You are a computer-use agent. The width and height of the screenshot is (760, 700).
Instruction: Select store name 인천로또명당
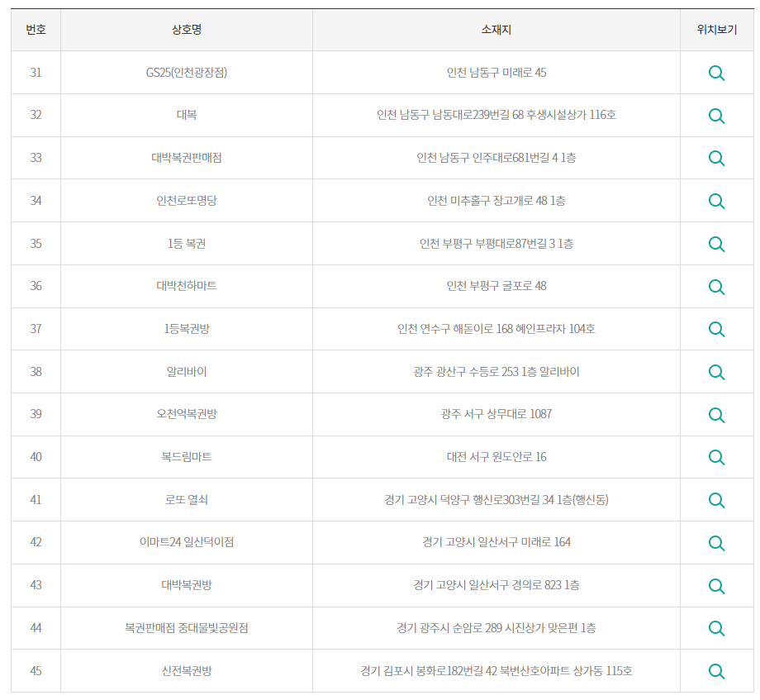point(187,200)
